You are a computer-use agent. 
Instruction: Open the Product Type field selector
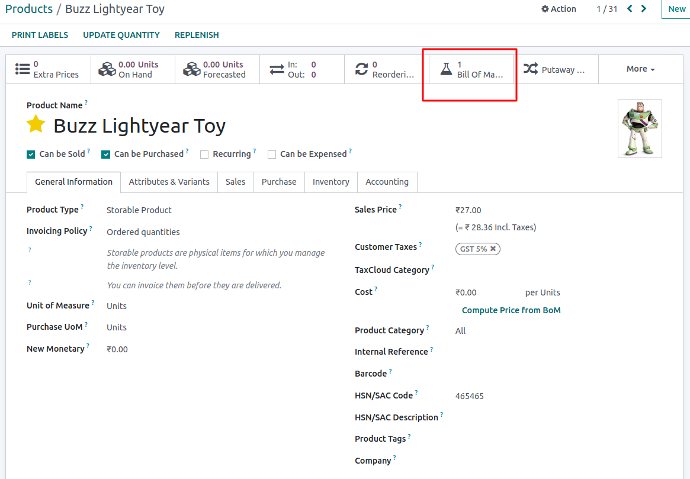click(139, 210)
